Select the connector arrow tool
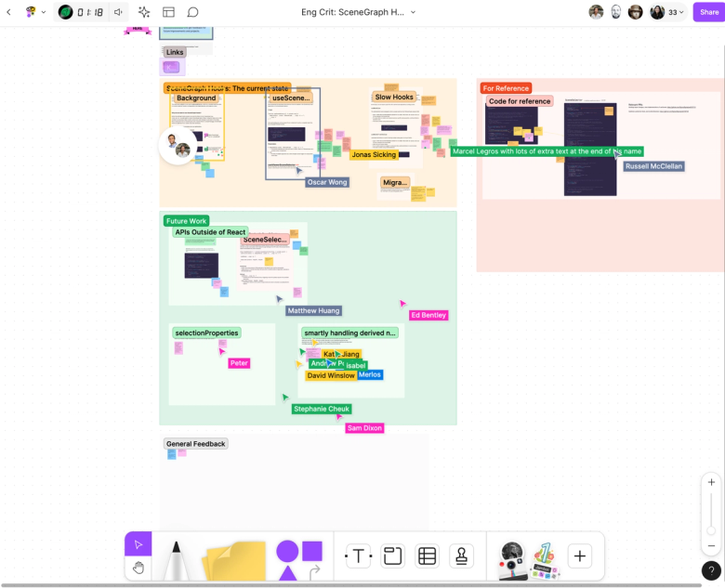Viewport: 725px width, 588px height. pyautogui.click(x=314, y=572)
